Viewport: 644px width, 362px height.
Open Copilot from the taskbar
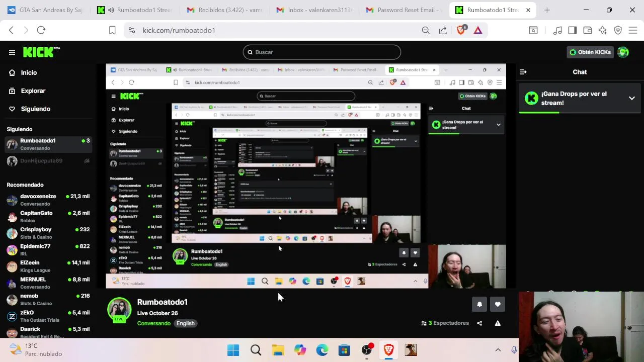[300, 350]
